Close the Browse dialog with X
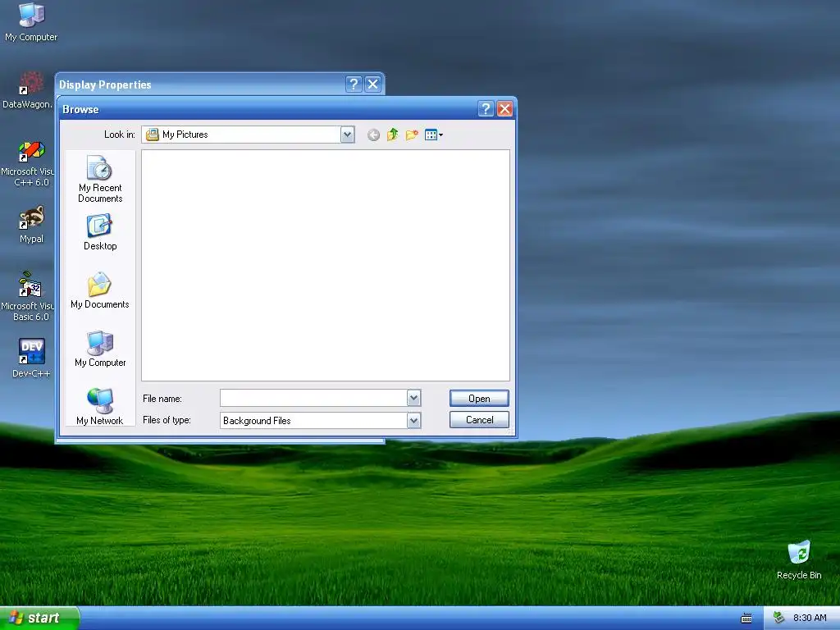840x630 pixels. pos(504,109)
